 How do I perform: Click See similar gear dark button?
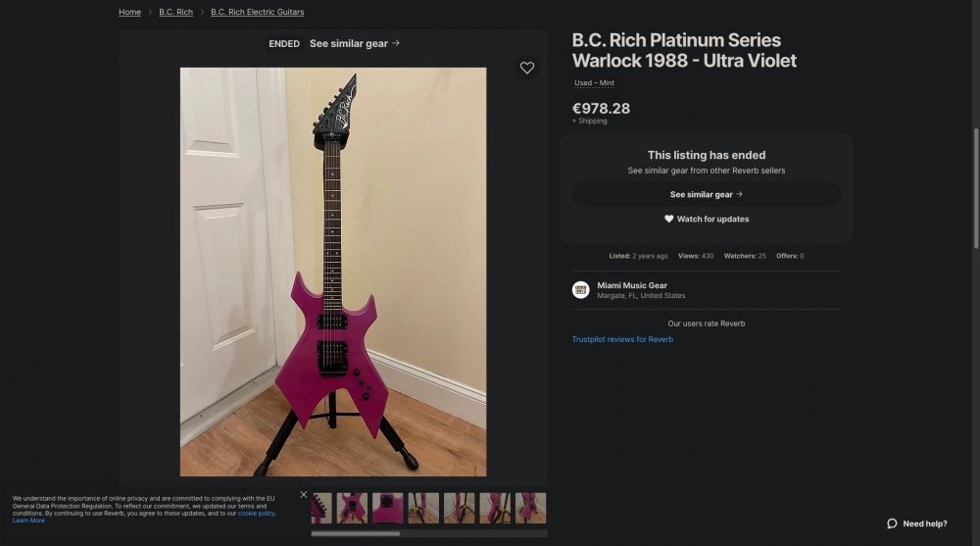point(707,194)
